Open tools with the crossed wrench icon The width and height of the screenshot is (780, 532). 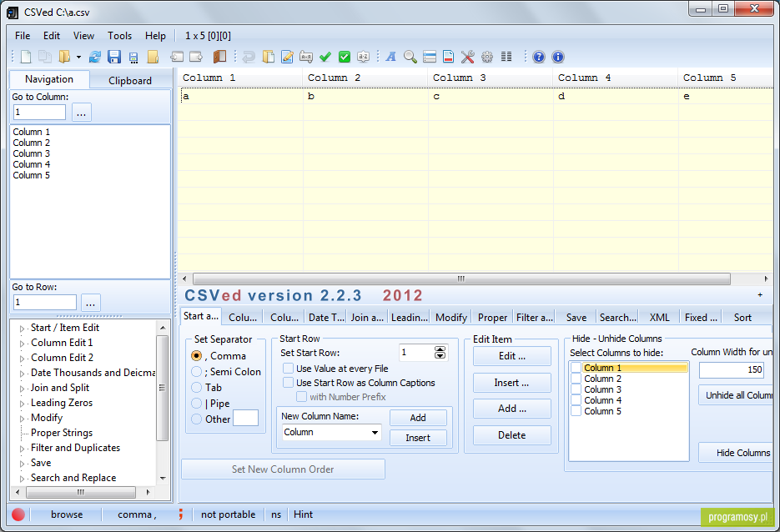click(x=468, y=57)
